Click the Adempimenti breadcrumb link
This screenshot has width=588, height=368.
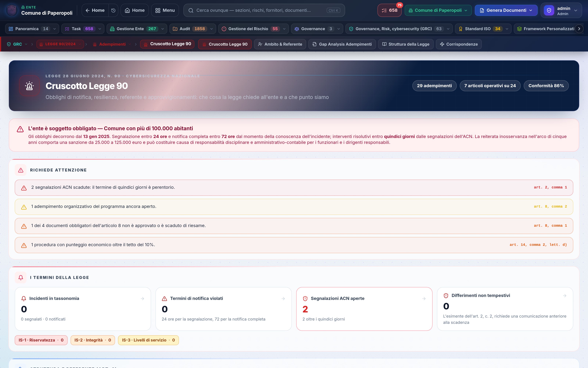(x=112, y=44)
